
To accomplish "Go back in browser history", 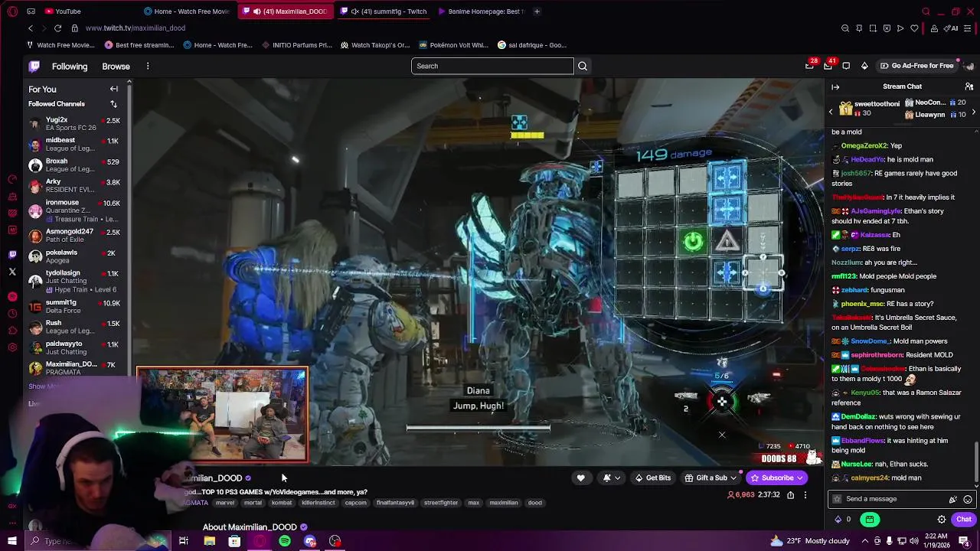I will (31, 28).
